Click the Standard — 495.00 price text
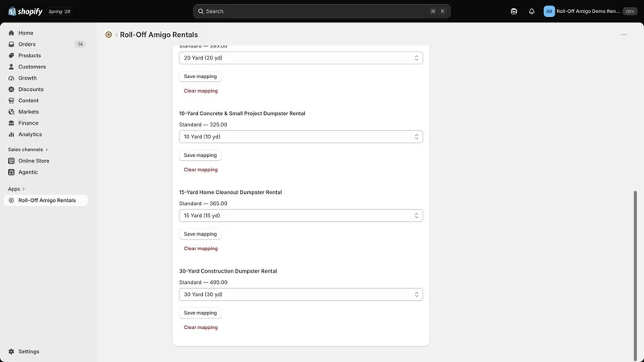The image size is (644, 362). [203, 282]
